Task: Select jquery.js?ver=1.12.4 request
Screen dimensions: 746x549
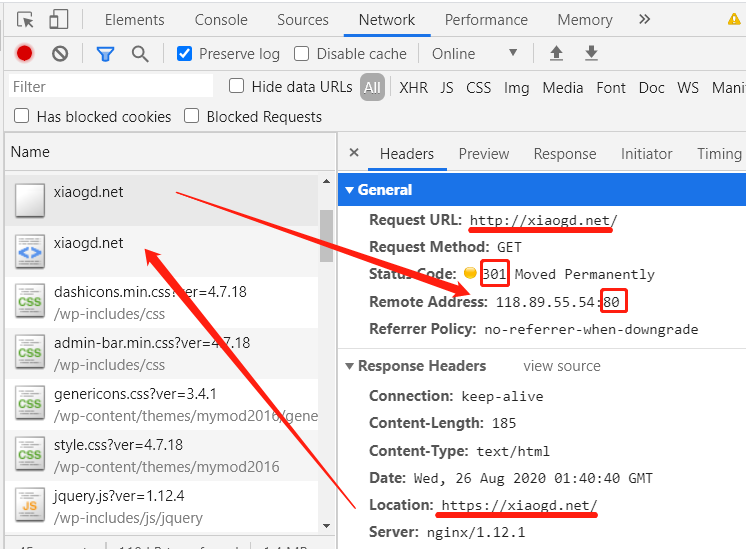Action: (x=162, y=506)
